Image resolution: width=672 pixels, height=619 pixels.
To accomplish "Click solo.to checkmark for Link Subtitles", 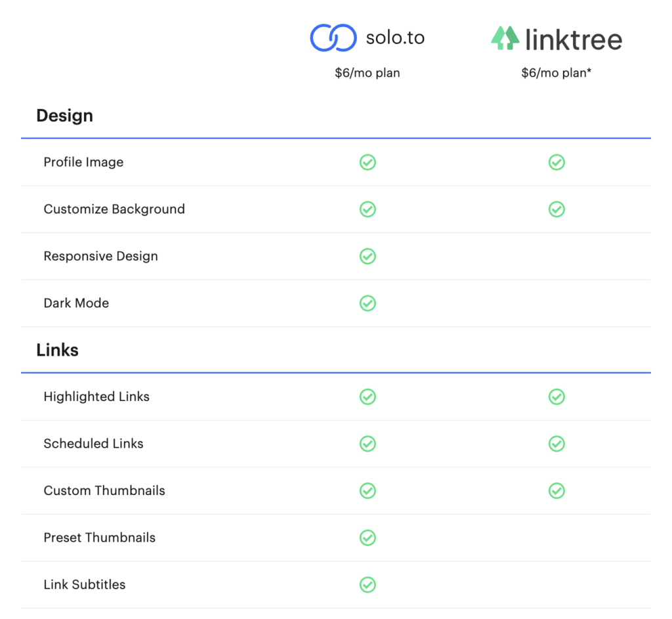I will 367,584.
